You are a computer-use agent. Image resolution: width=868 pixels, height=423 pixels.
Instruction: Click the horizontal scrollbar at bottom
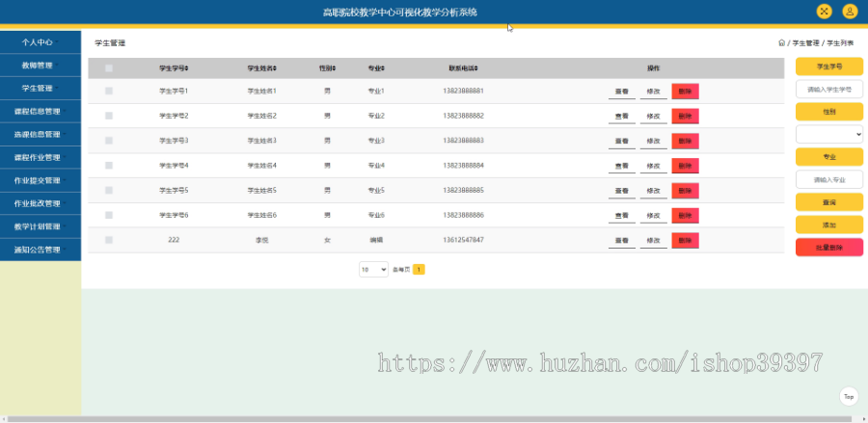429,419
